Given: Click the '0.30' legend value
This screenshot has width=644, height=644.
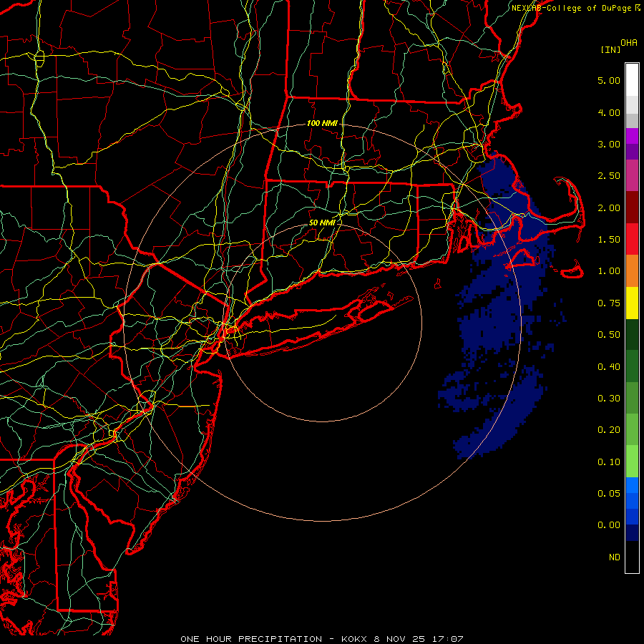Looking at the screenshot, I should coord(609,399).
